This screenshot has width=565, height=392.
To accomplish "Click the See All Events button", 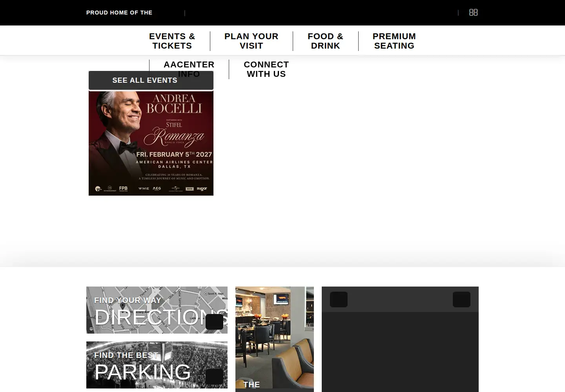I will coord(151,80).
